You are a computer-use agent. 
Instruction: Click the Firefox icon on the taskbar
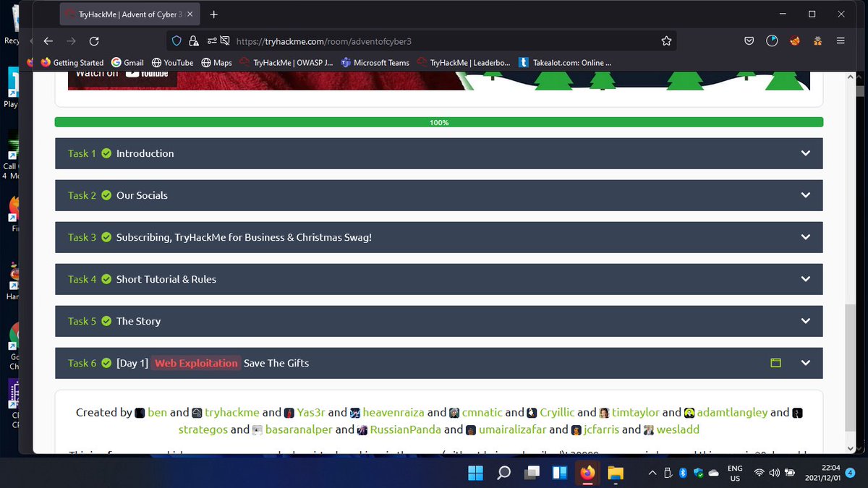(587, 473)
